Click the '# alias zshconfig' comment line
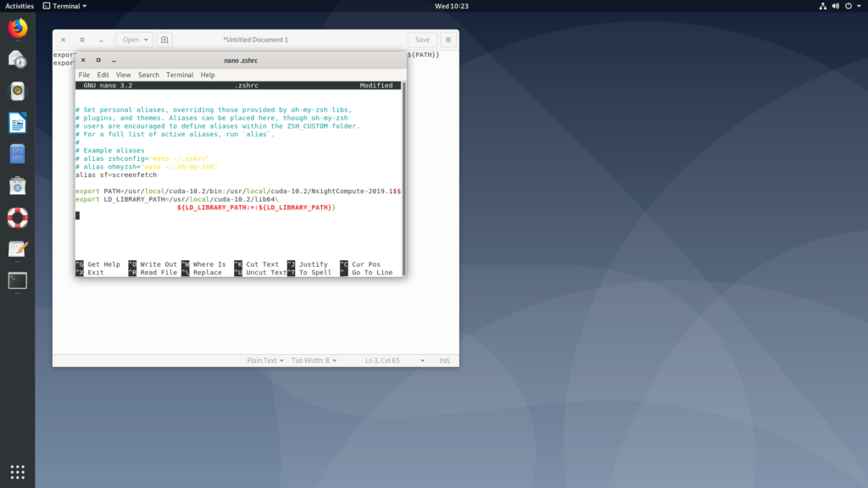The height and width of the screenshot is (488, 868). [142, 158]
